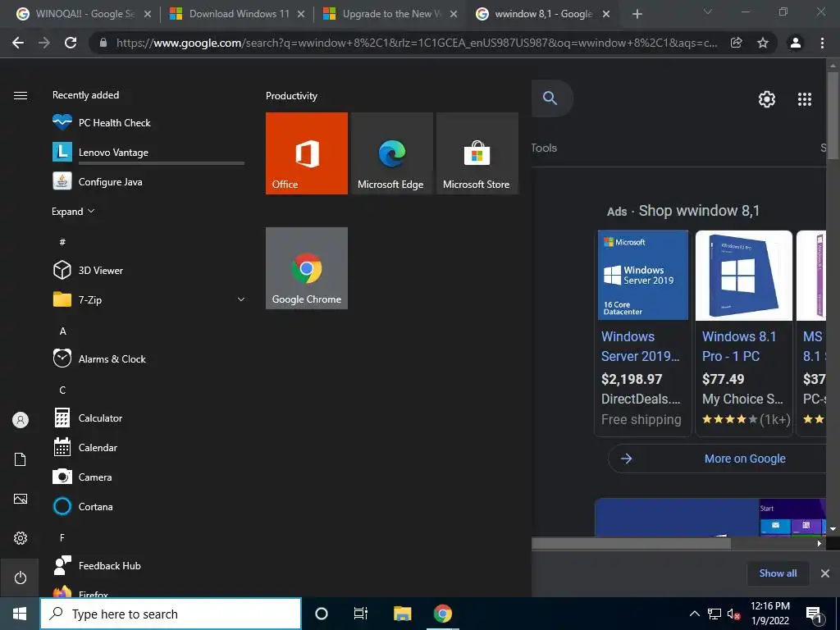
Task: Open 3D Viewer app
Action: tap(148, 271)
